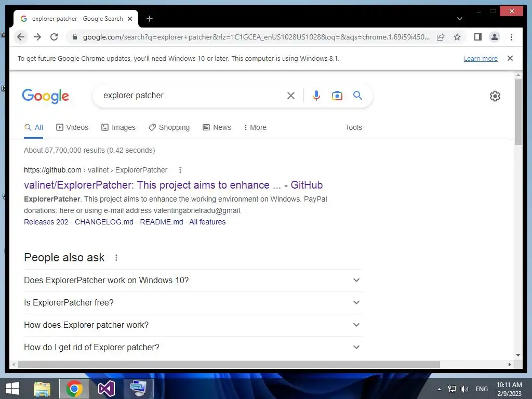Go forward to the next page
The width and height of the screenshot is (532, 399).
37,37
